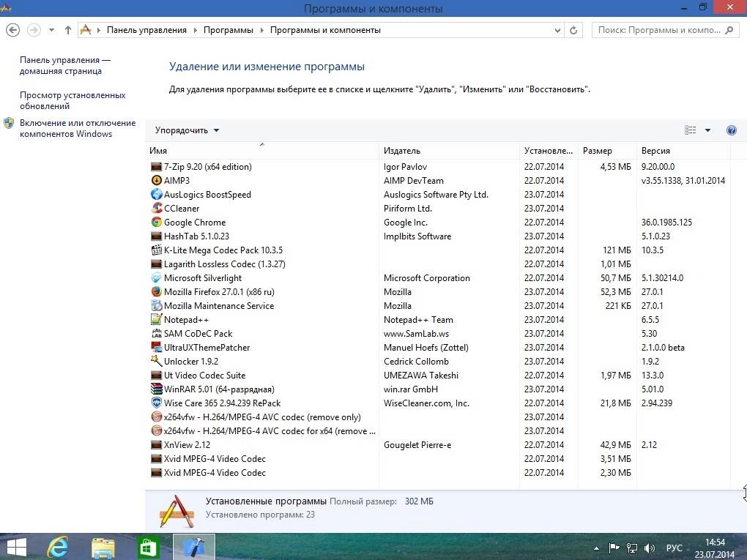The image size is (747, 560).
Task: Open File Explorer from taskbar
Action: (103, 547)
